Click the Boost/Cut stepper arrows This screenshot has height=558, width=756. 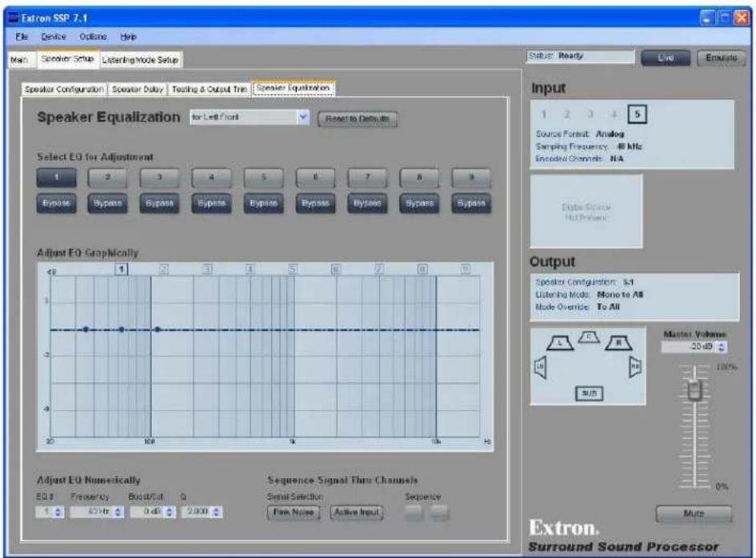pos(170,512)
